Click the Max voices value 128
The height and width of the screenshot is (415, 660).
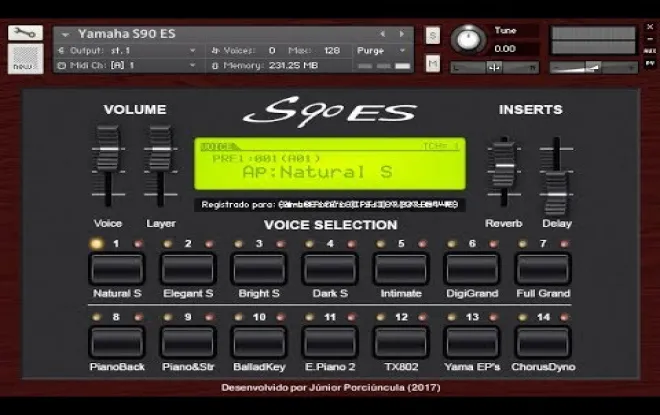(332, 51)
